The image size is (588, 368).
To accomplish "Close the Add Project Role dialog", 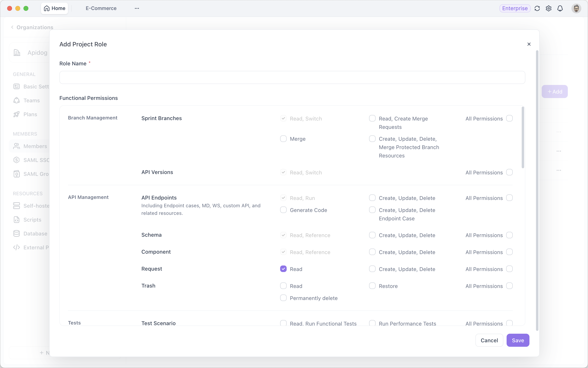I will tap(529, 44).
